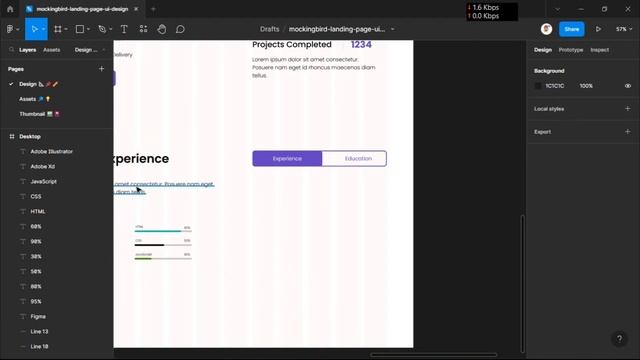Click the 1234 projects count text
Viewport: 640px width, 360px height.
(361, 44)
